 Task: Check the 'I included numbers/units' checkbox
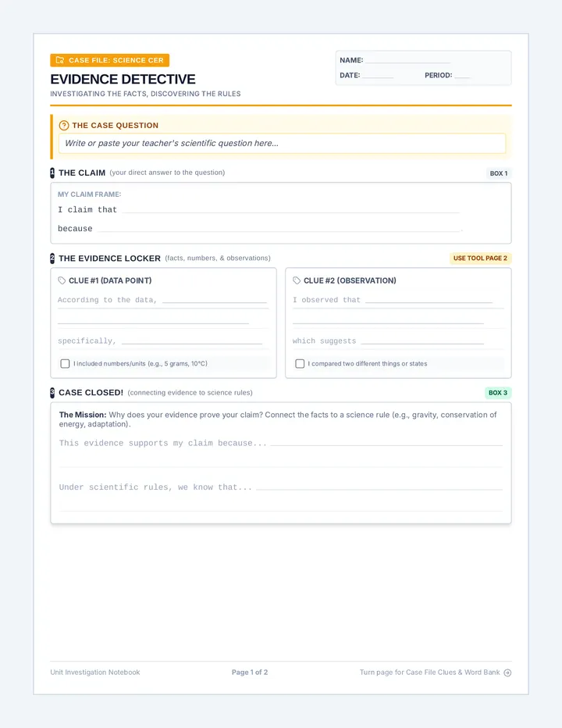(x=65, y=363)
